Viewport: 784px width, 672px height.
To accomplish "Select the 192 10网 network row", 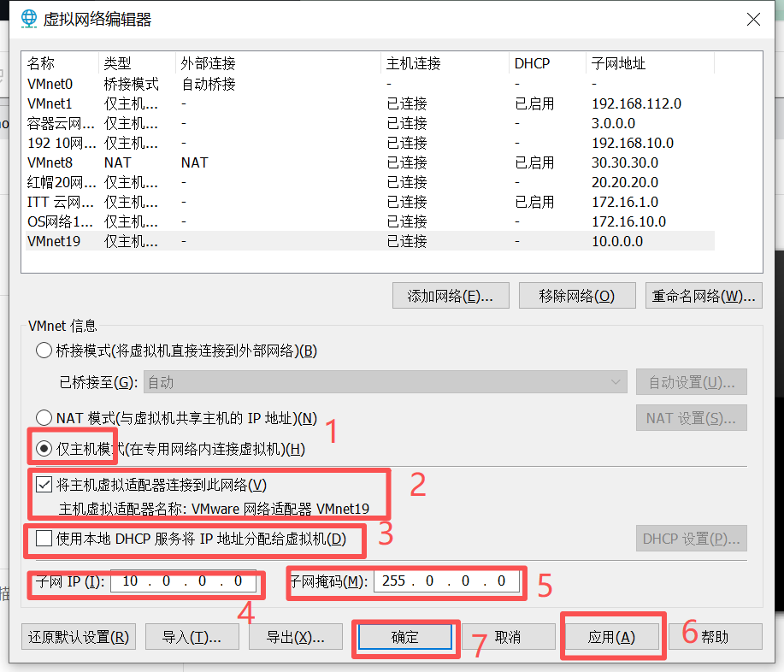I will point(370,143).
